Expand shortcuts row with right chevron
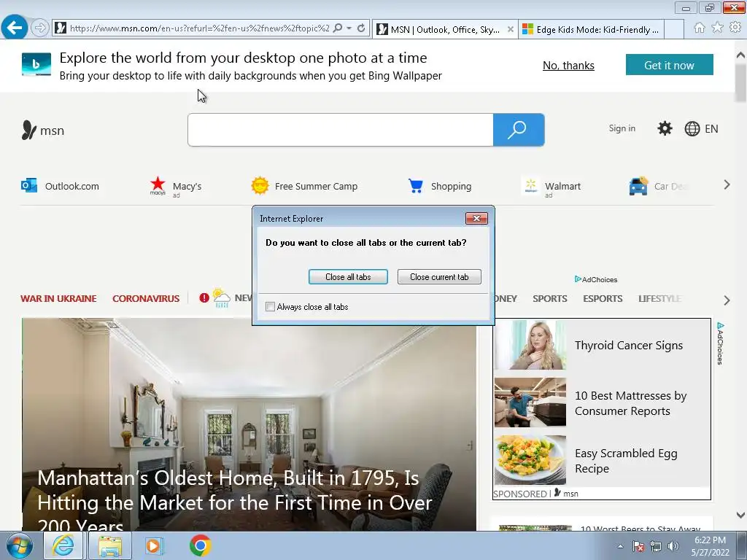Viewport: 747px width, 560px height. click(727, 184)
